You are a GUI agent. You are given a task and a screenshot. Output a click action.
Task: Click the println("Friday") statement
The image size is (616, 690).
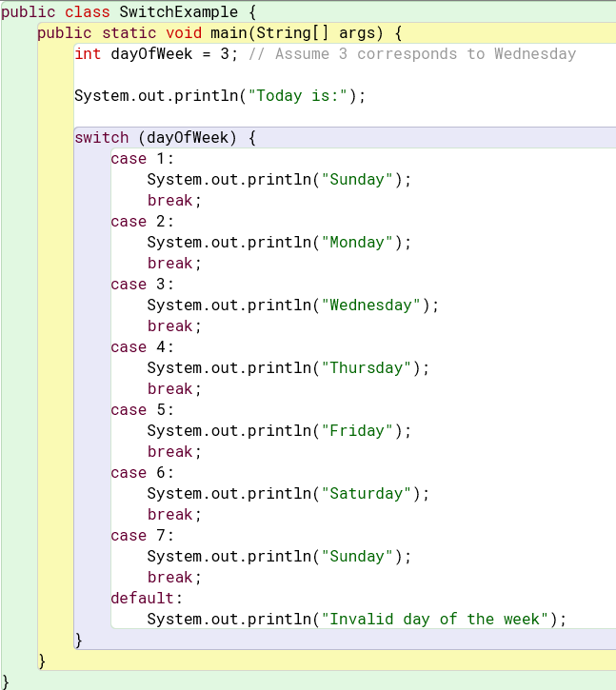279,430
